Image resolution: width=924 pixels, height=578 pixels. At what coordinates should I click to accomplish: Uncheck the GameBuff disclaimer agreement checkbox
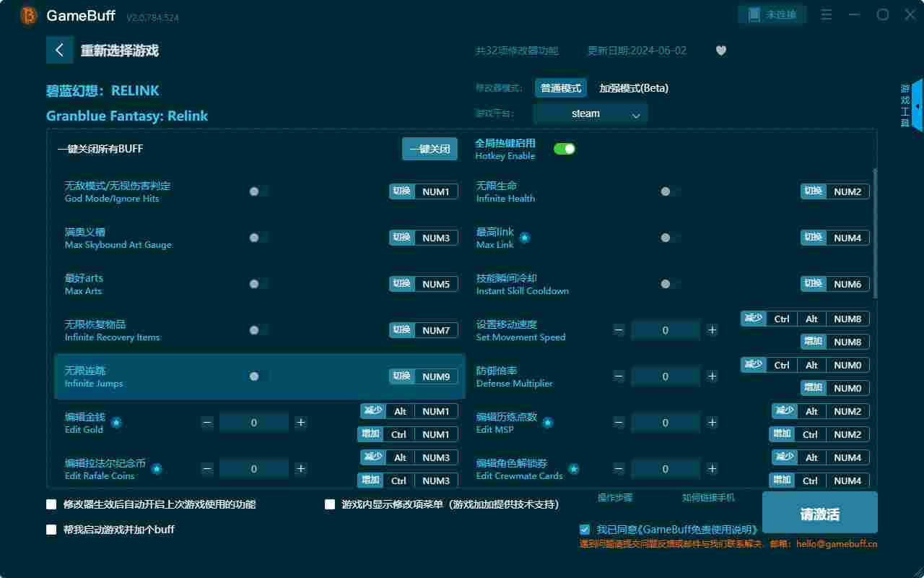585,530
